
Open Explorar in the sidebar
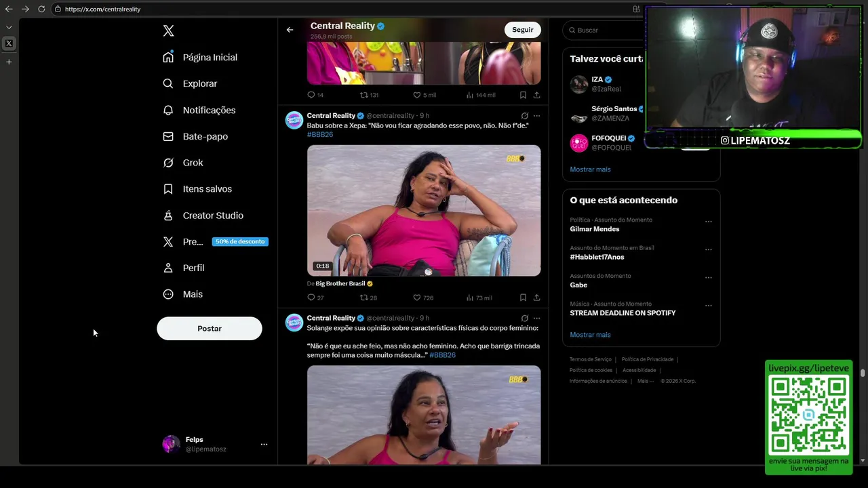coord(190,83)
